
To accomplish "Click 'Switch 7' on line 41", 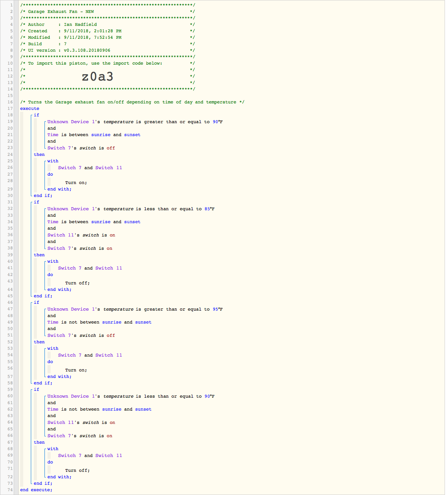I will point(70,268).
